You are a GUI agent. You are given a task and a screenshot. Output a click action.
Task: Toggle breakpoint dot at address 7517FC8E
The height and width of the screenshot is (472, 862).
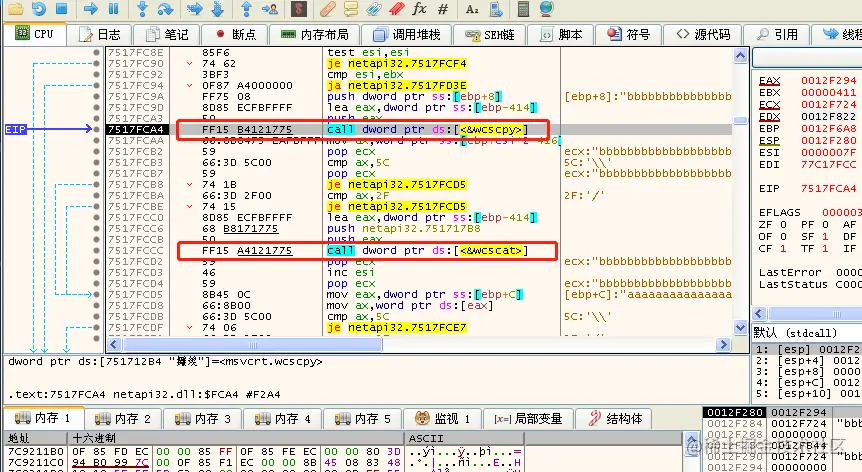pos(97,53)
